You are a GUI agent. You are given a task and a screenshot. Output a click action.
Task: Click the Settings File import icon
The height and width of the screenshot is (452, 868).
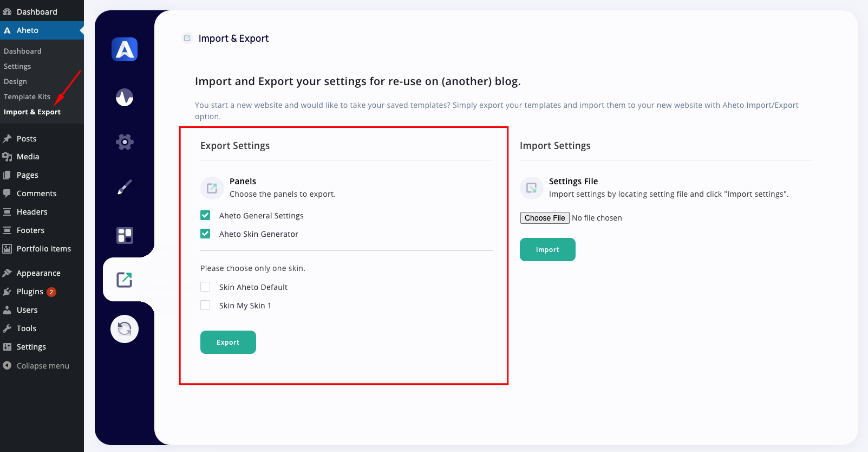click(x=532, y=188)
